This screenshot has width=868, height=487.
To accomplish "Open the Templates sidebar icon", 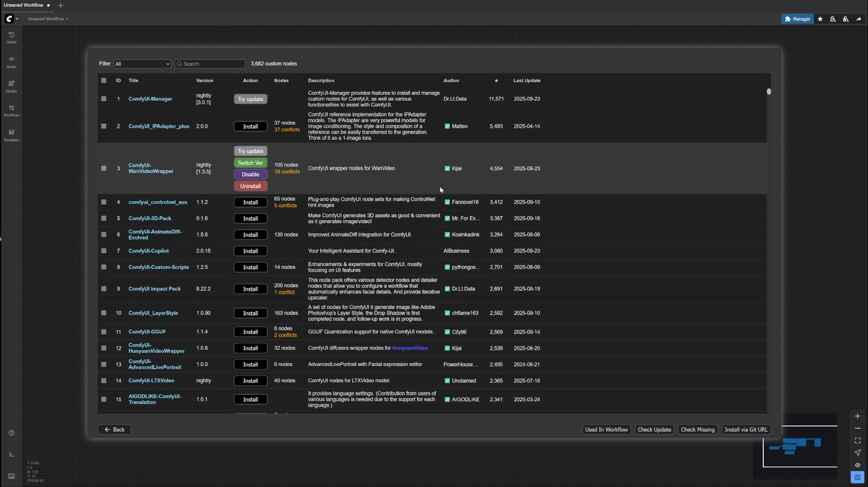I will (11, 135).
